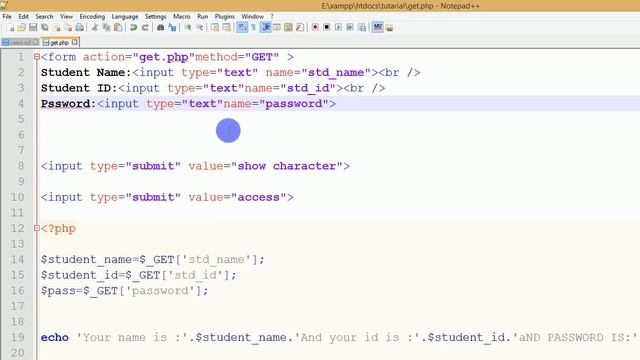The height and width of the screenshot is (360, 640).
Task: Click the "access" value on line 10
Action: 259,198
